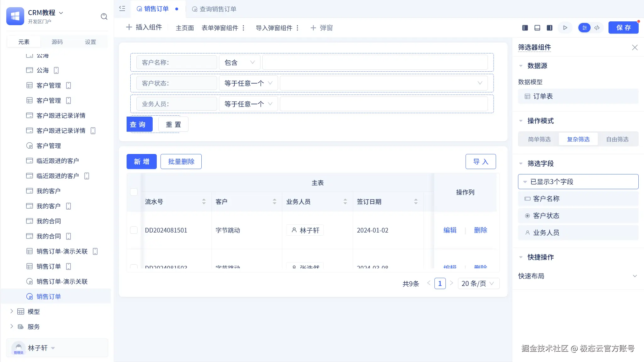Open the 20 条/页 page size dropdown
Screen dimensions: 644x362
tap(478, 283)
